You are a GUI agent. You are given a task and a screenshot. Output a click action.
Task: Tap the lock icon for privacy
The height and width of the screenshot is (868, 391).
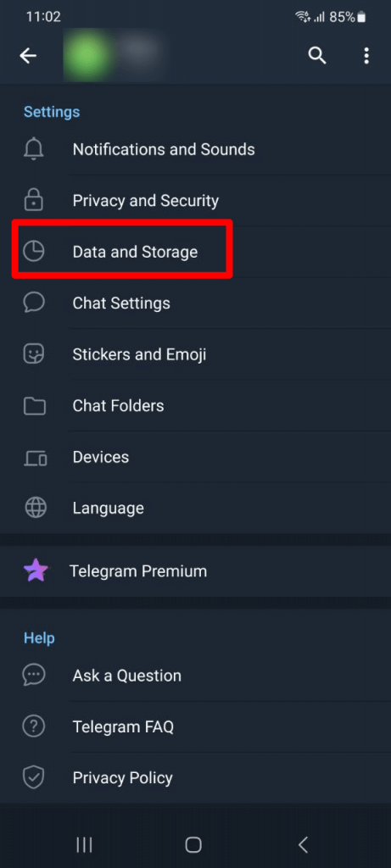pos(34,200)
